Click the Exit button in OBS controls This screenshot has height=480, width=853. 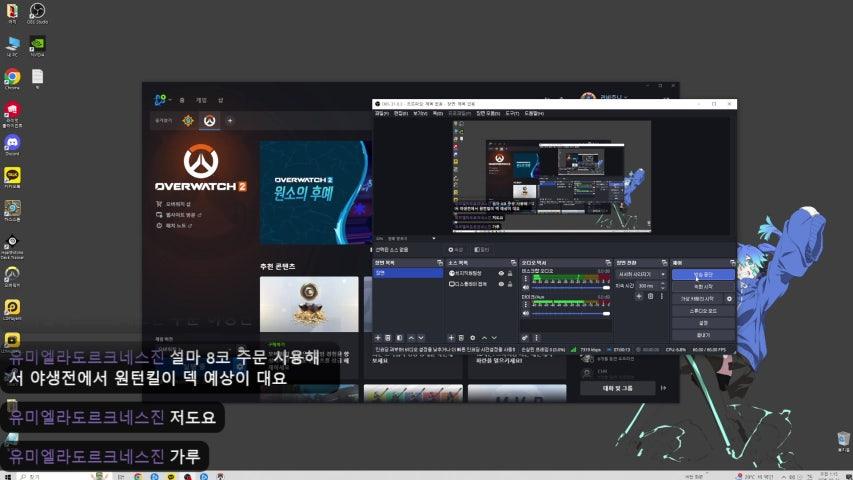click(703, 335)
